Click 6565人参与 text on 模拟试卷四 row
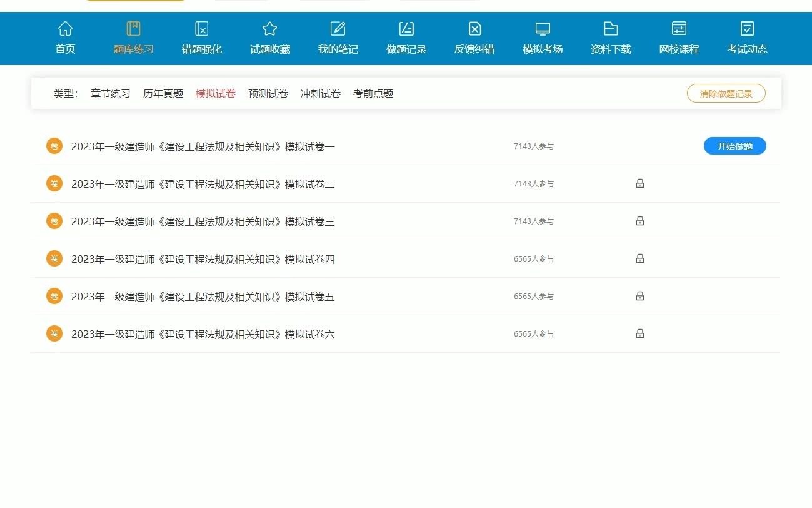Viewport: 812px width, 508px height. pyautogui.click(x=534, y=259)
